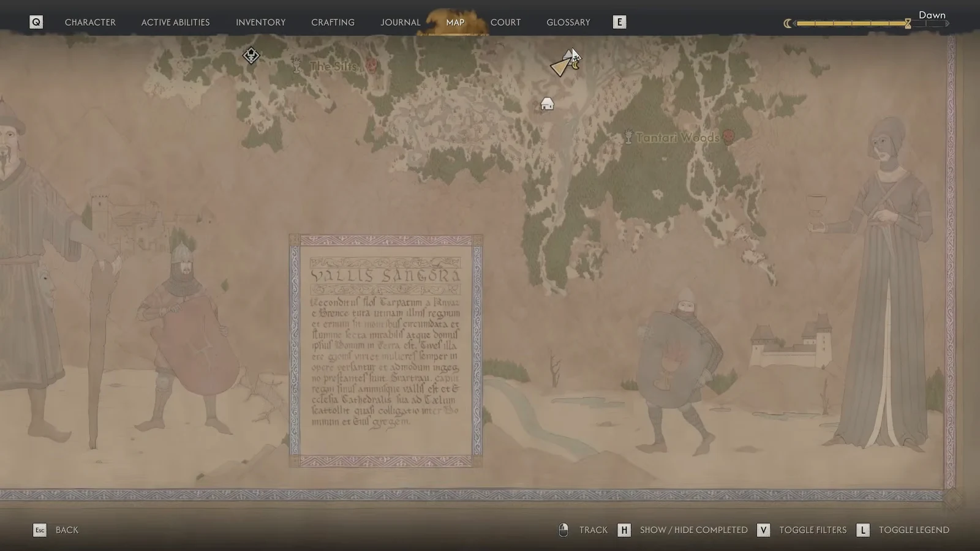Click the chalice icon left of The Silts
The image size is (980, 551).
(x=297, y=65)
